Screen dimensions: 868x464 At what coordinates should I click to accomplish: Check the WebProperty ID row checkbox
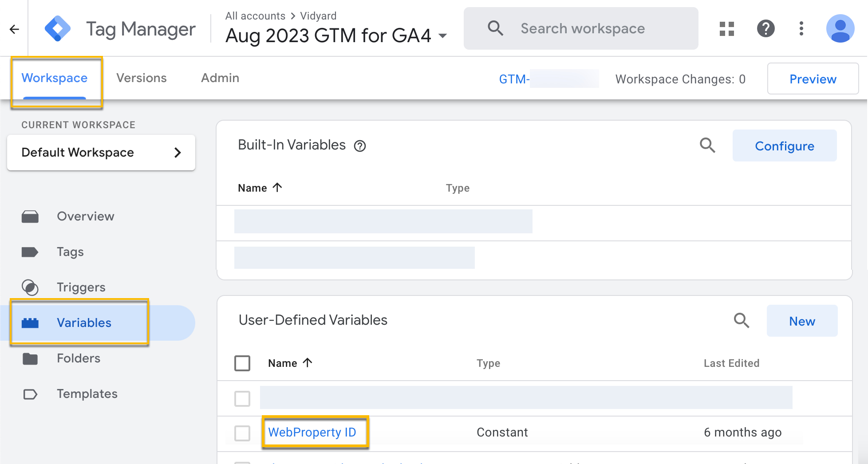coord(242,433)
